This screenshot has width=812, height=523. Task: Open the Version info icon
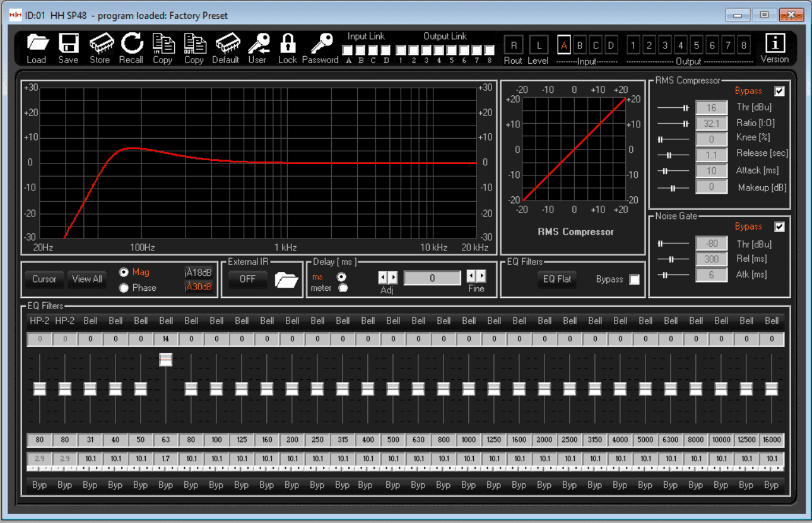(775, 44)
